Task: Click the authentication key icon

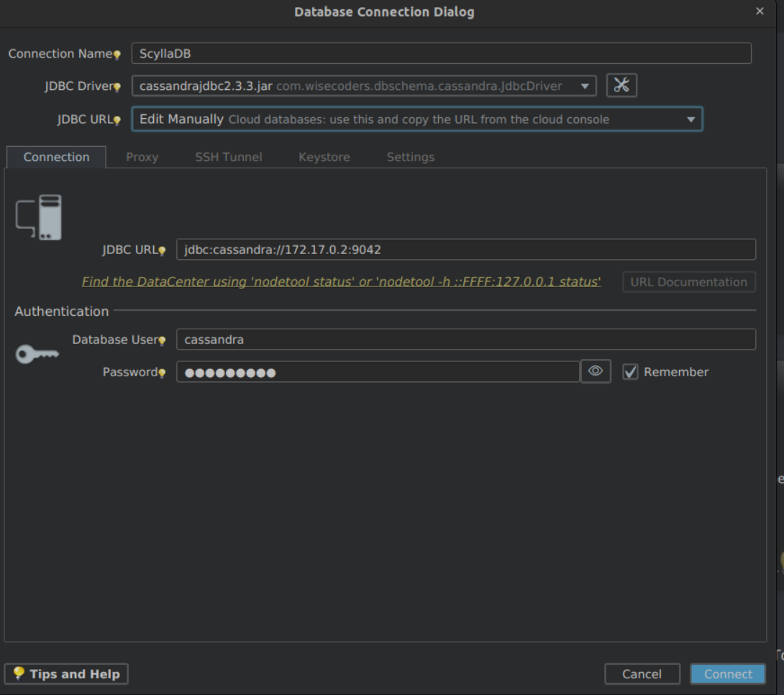Action: coord(37,354)
